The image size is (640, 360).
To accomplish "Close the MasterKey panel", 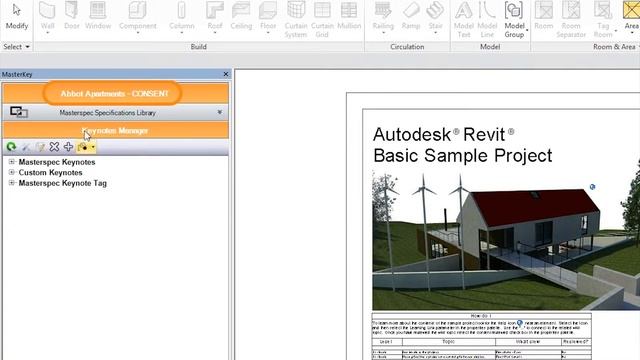I will coord(226,74).
